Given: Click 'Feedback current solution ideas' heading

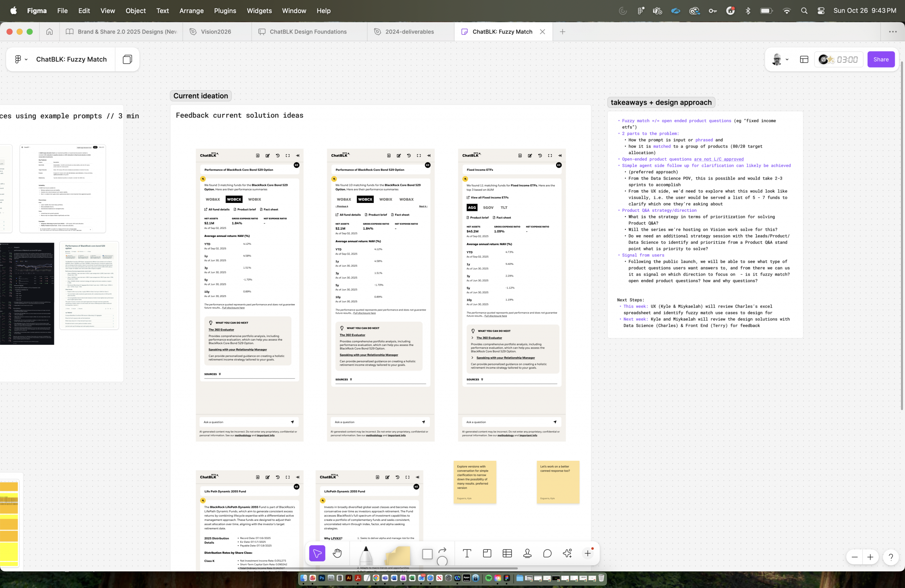Looking at the screenshot, I should [x=240, y=115].
